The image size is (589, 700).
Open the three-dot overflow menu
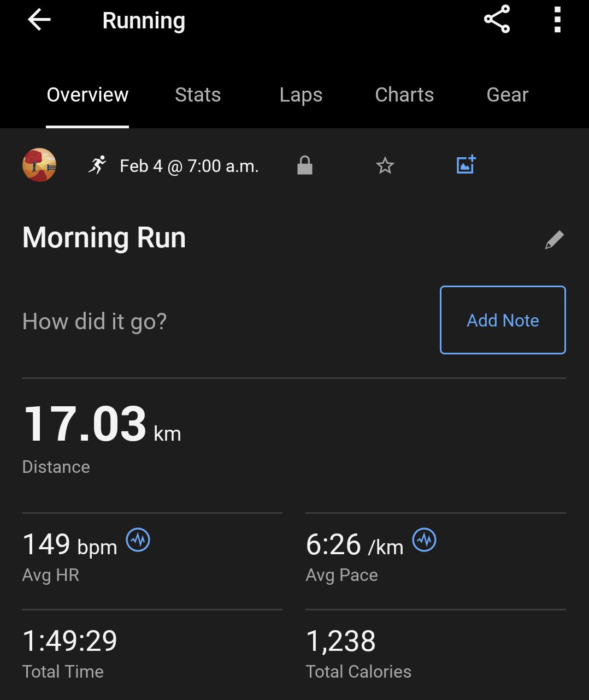(x=557, y=20)
